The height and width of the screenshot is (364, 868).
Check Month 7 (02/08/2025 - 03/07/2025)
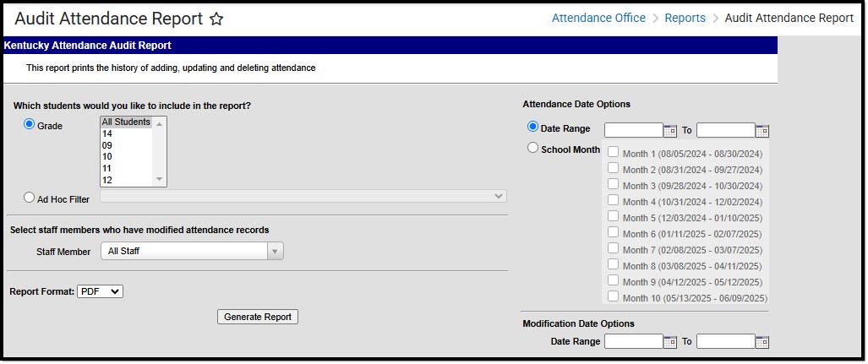[x=614, y=248]
